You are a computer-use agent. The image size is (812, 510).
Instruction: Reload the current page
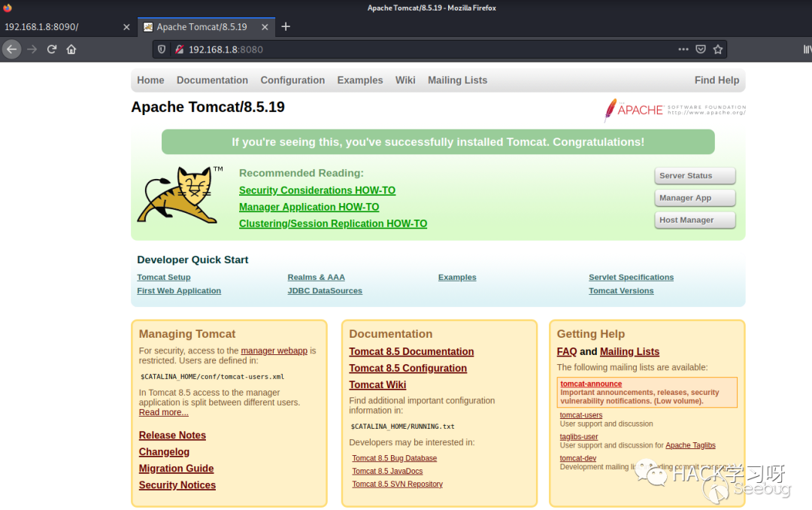(52, 49)
